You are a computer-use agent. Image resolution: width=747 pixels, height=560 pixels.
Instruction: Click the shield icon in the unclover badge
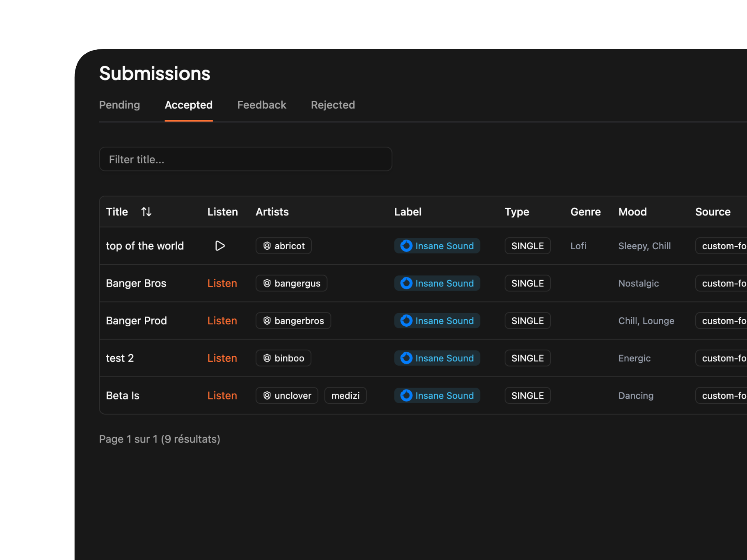point(267,395)
